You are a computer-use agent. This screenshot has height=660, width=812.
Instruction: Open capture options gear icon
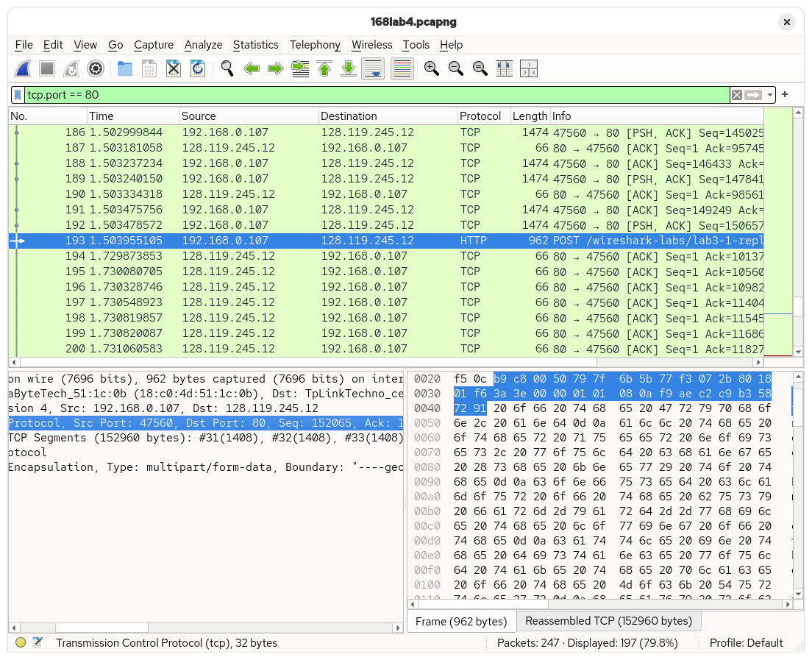(x=96, y=69)
